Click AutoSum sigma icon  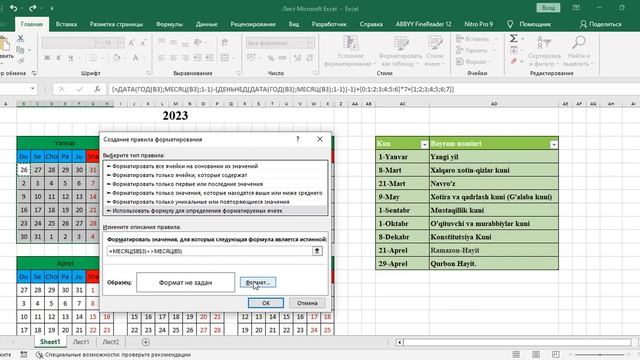(x=513, y=38)
